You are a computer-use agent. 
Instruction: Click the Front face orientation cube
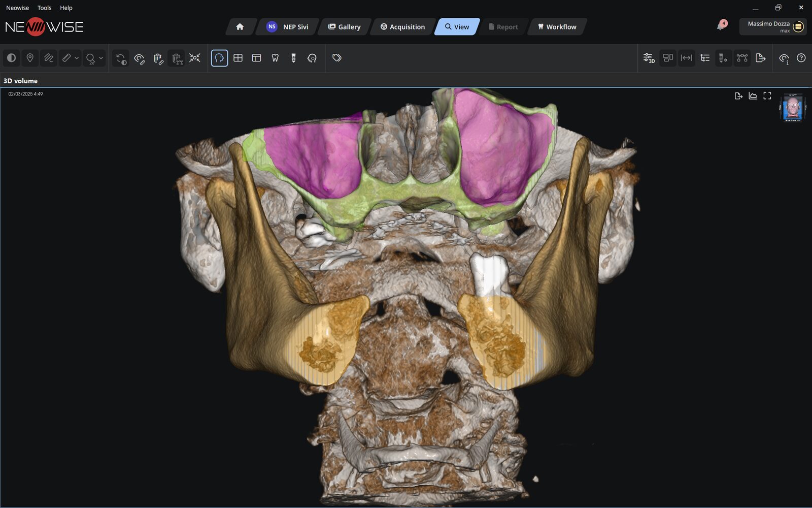tap(792, 108)
